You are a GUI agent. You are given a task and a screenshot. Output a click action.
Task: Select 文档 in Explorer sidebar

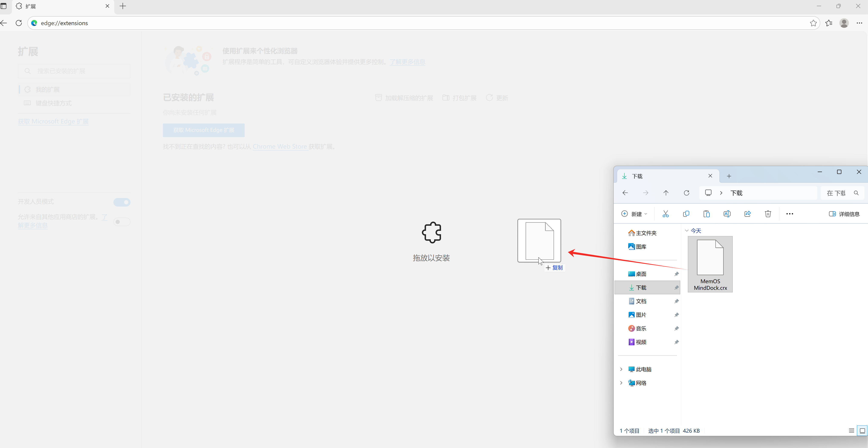641,301
